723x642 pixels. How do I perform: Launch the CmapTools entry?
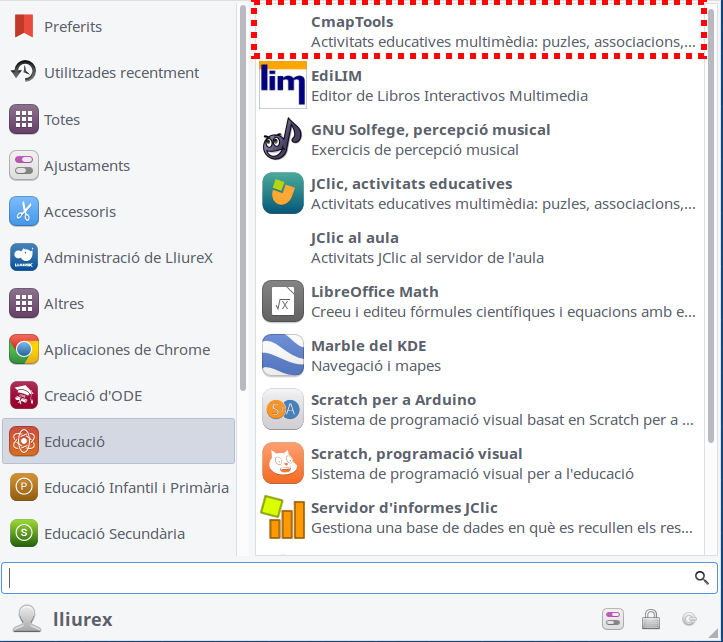tap(480, 31)
